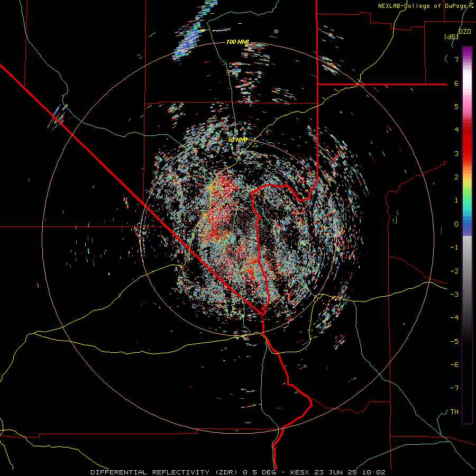Click the 23 JUN 25 10:02 timestamp
Screen dimensions: 476x476
pos(349,472)
